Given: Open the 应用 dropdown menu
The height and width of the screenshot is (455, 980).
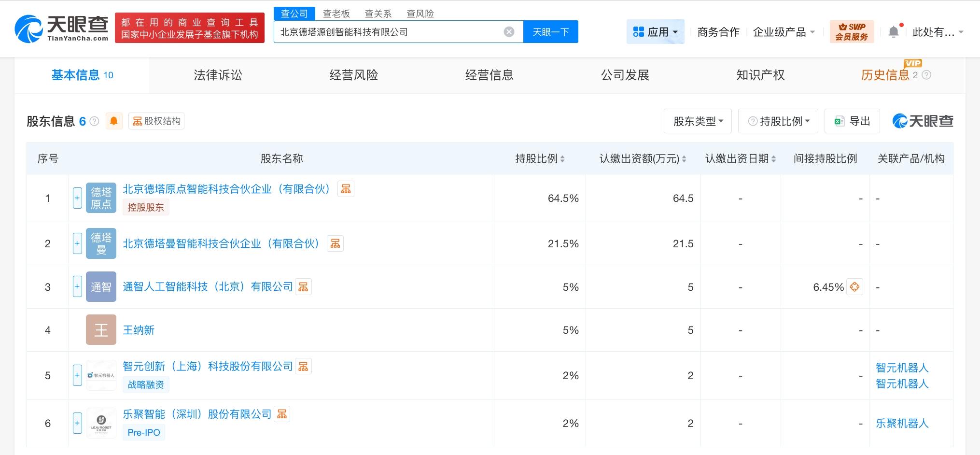Looking at the screenshot, I should (x=655, y=32).
